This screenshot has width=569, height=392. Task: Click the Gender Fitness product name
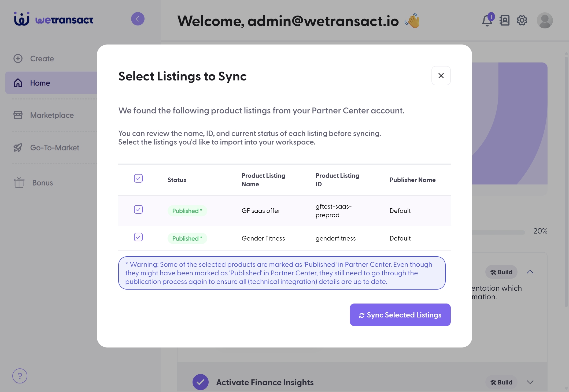263,238
